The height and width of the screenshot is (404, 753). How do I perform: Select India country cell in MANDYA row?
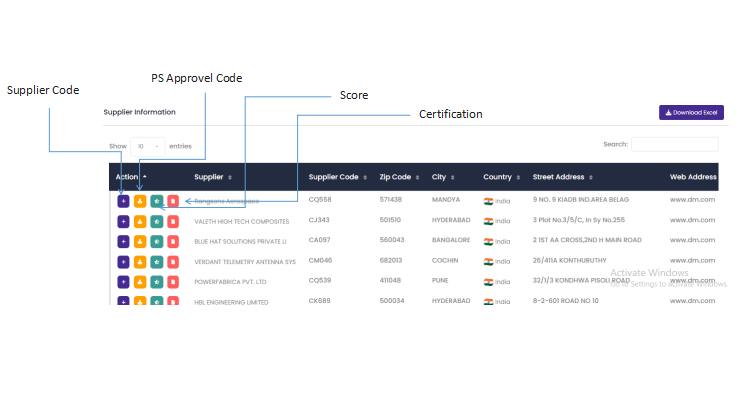coord(497,201)
